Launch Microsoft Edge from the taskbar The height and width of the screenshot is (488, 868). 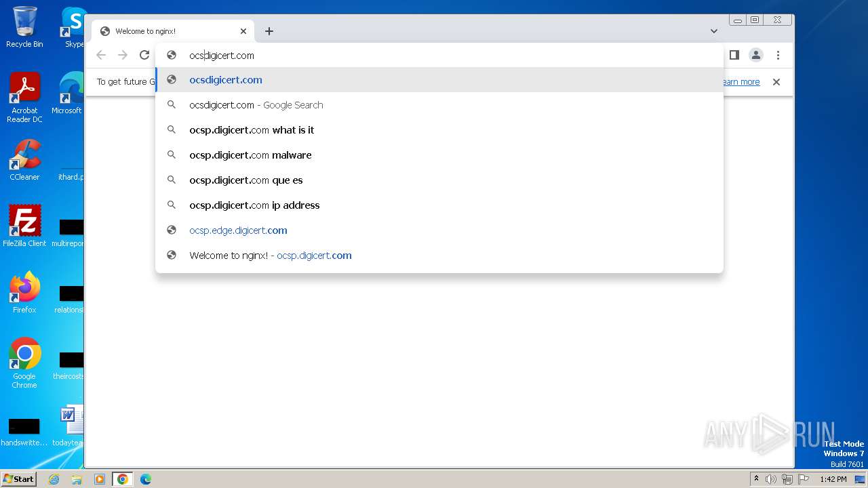tap(146, 479)
